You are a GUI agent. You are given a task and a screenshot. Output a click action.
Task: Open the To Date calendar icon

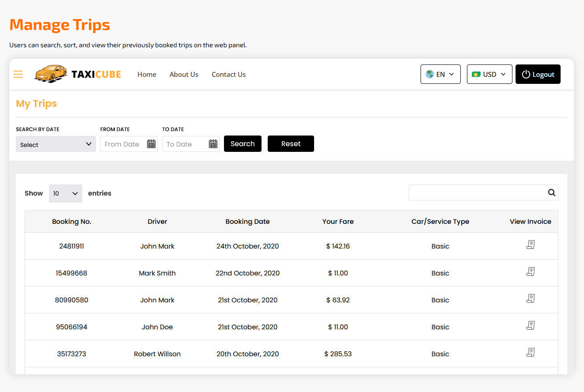click(213, 144)
